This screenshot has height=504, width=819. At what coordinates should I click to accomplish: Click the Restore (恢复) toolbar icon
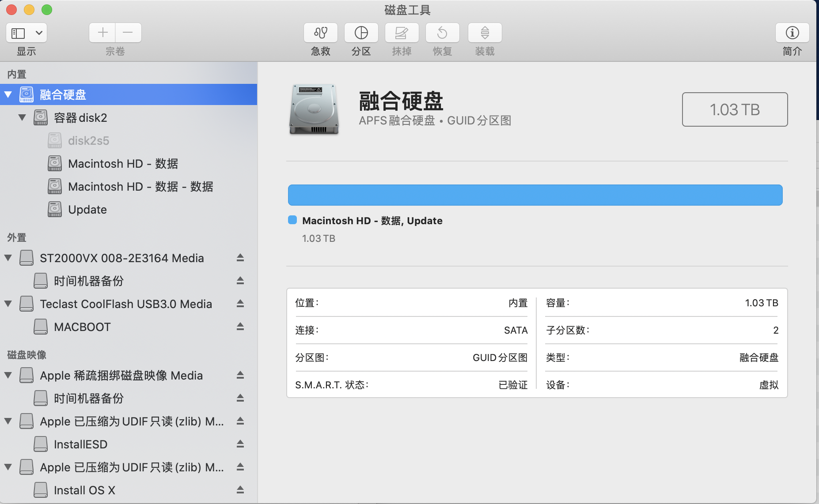coord(442,33)
